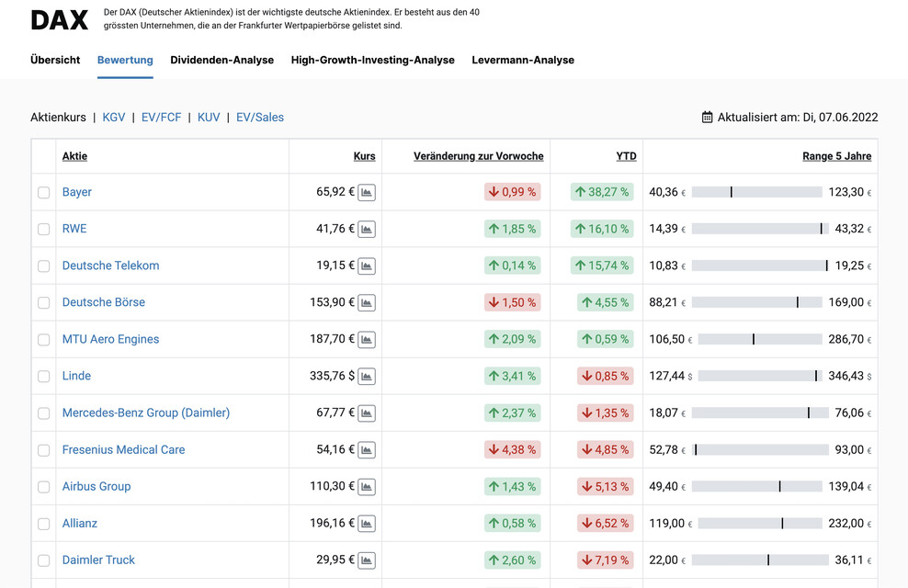The height and width of the screenshot is (588, 908).
Task: Click the chart icon in the RWE row
Action: 367,230
